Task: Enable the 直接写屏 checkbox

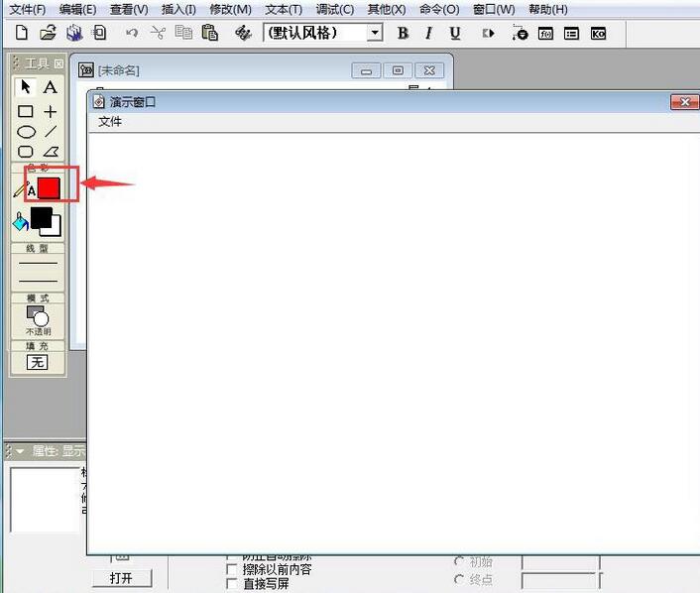Action: pyautogui.click(x=232, y=584)
